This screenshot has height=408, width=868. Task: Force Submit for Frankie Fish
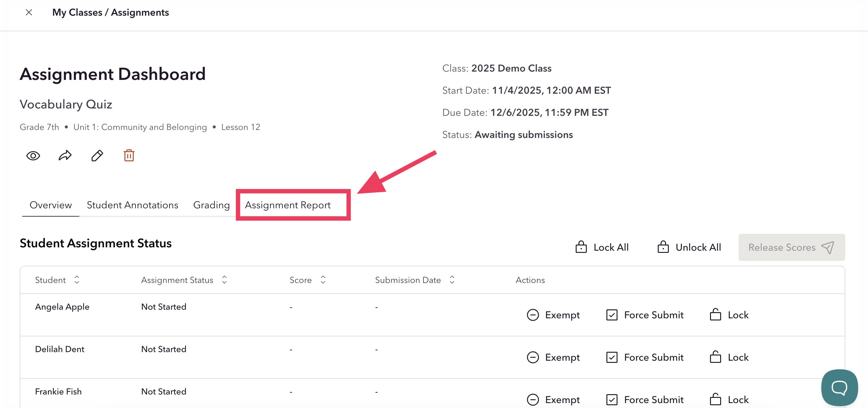pyautogui.click(x=645, y=400)
